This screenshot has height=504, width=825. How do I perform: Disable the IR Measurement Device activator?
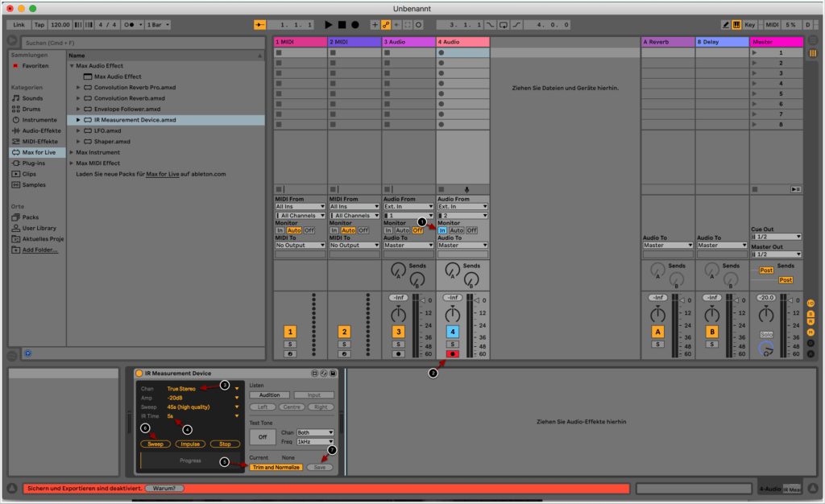[139, 374]
